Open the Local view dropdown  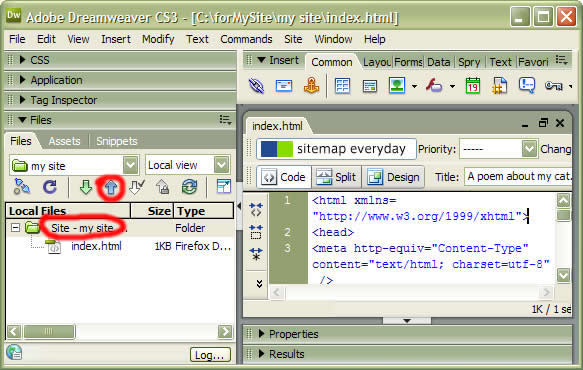pos(221,165)
